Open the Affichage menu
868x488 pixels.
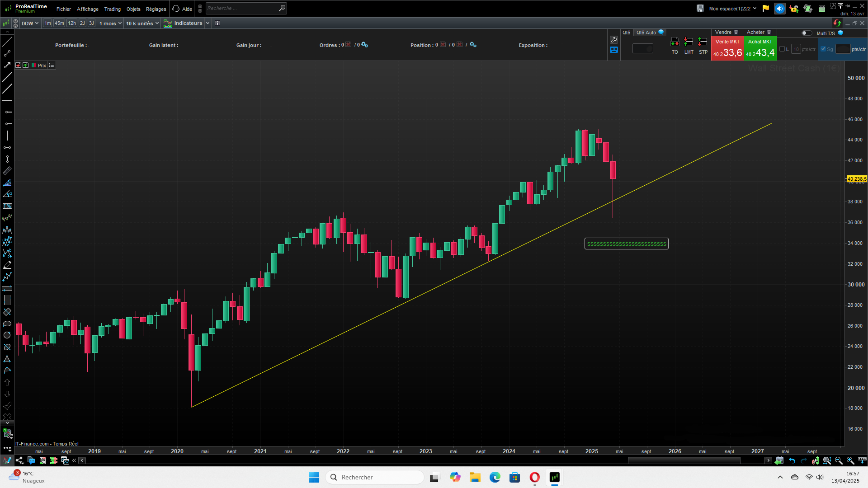[x=87, y=9]
